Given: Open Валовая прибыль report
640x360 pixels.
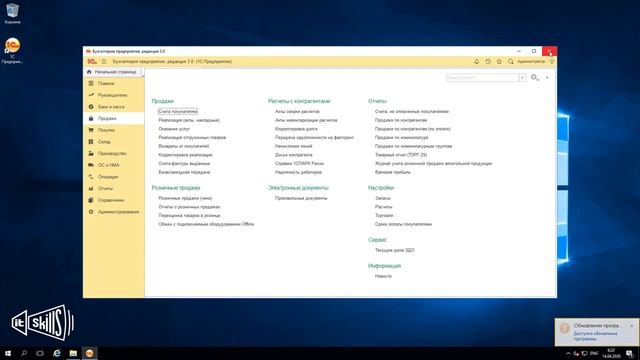Looking at the screenshot, I should (x=393, y=172).
